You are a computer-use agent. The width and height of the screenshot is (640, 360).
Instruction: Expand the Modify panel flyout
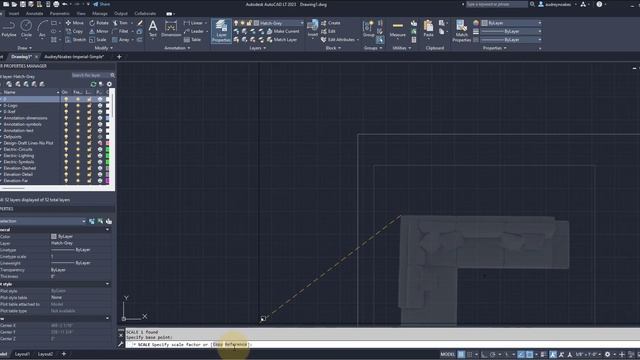coord(104,48)
